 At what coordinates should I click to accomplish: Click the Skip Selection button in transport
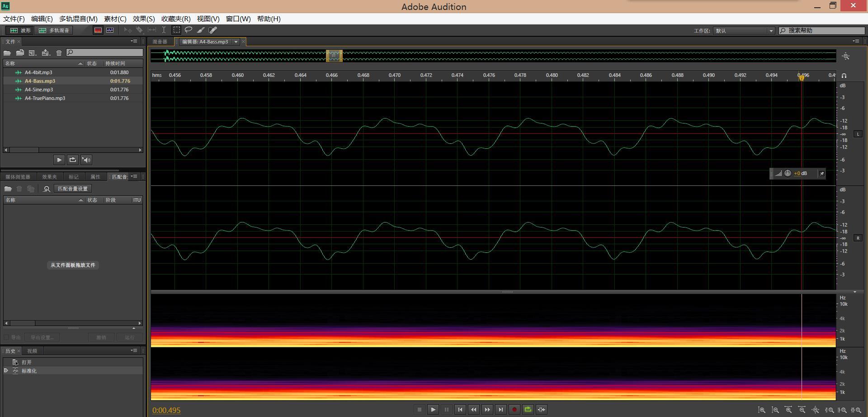click(x=542, y=410)
